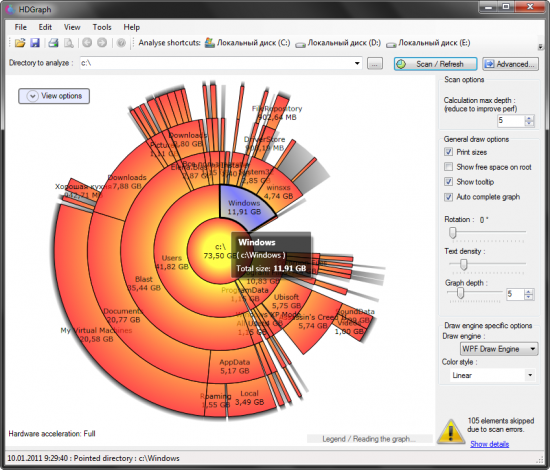
Task: Click the greyed help question icon
Action: tap(121, 43)
